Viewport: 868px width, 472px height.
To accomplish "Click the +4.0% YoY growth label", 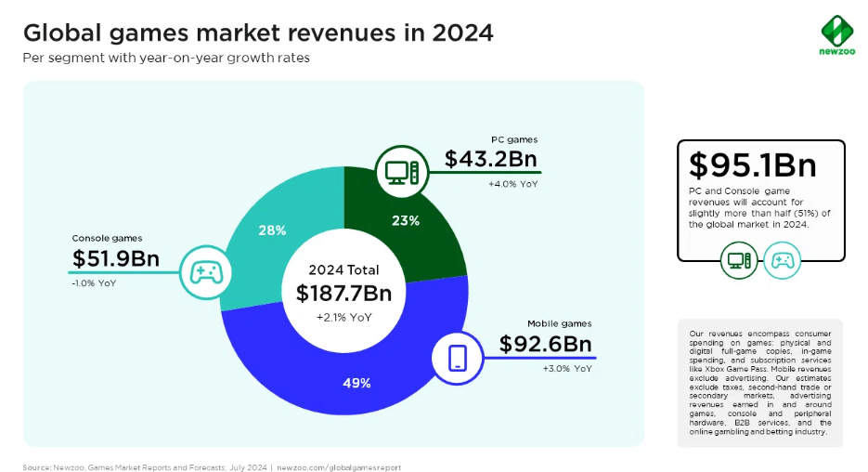I will click(512, 184).
